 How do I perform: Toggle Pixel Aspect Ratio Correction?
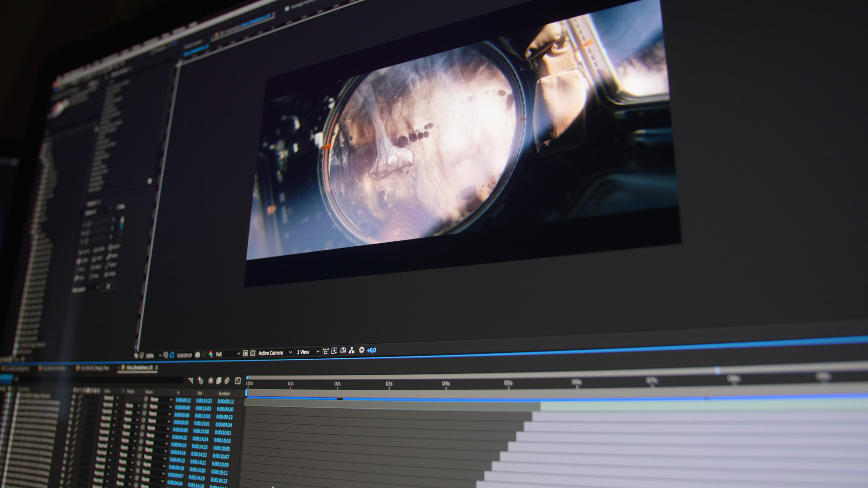tap(325, 351)
